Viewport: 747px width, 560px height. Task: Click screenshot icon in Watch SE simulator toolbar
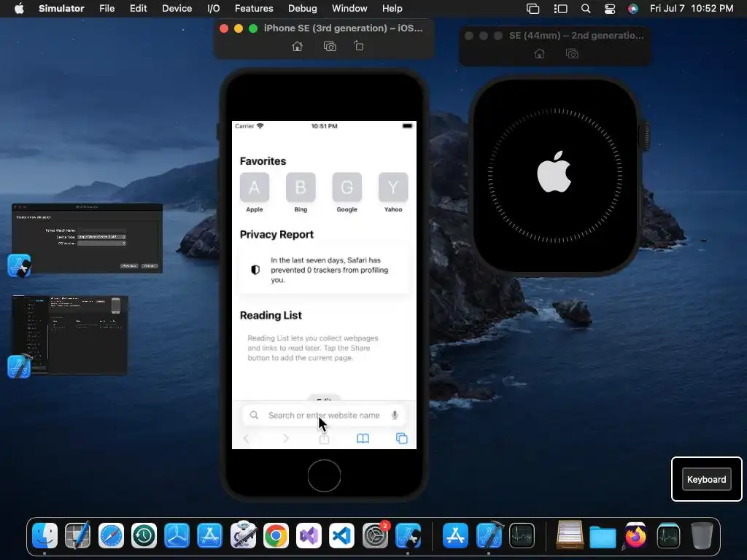(572, 54)
